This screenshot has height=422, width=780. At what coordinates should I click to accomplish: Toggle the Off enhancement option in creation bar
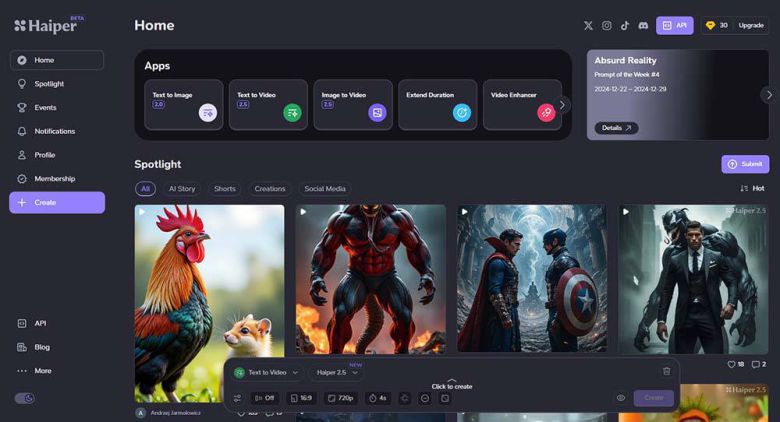pos(265,398)
